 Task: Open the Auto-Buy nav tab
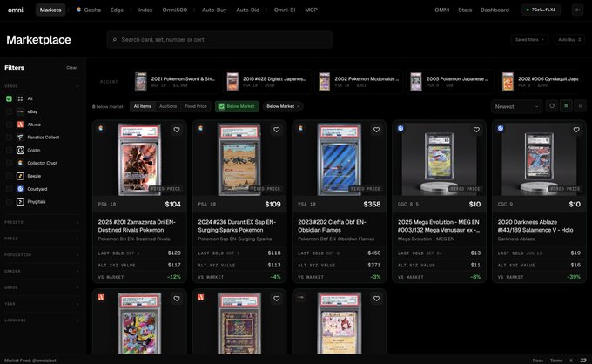click(214, 10)
